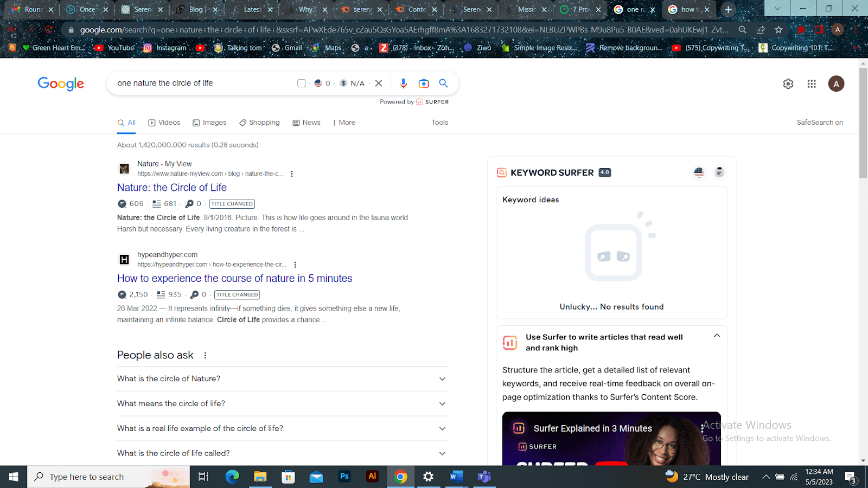Switch to News results tab
The width and height of the screenshot is (868, 488).
click(x=307, y=123)
